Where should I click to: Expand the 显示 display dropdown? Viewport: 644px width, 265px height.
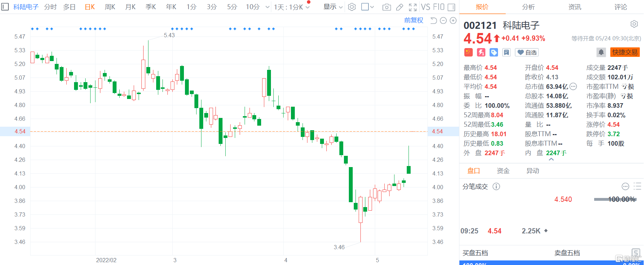coord(333,7)
